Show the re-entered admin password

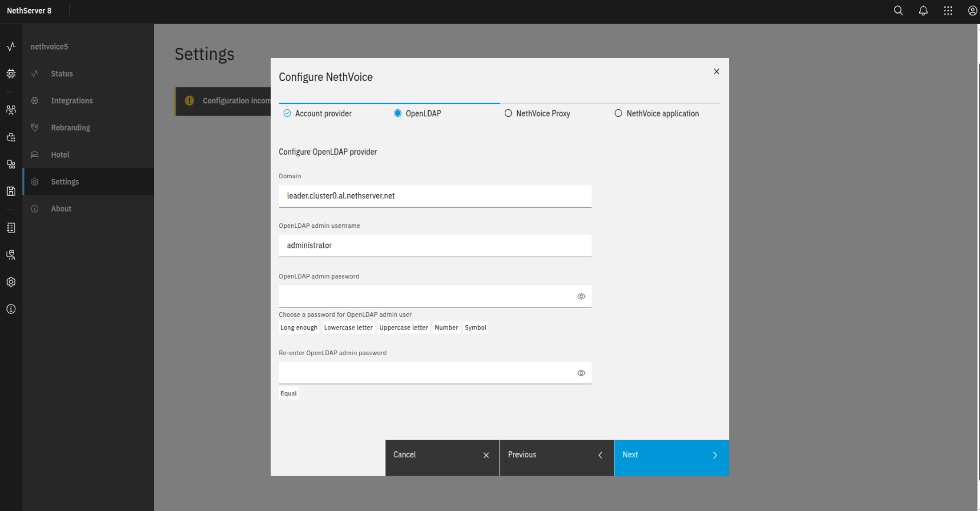tap(581, 373)
